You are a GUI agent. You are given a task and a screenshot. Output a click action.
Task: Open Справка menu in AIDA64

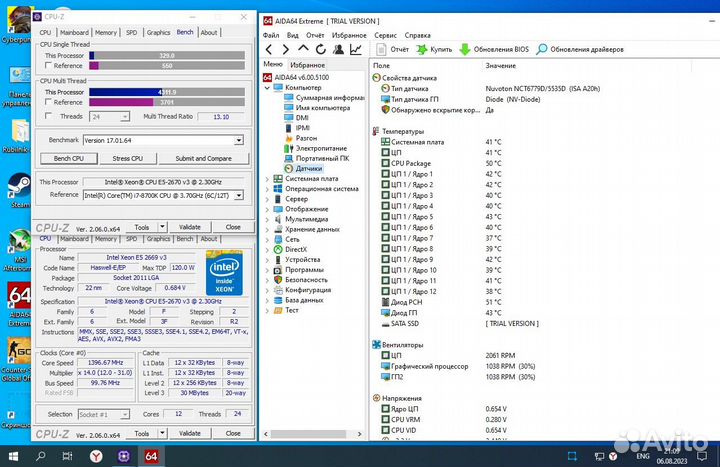tap(417, 35)
